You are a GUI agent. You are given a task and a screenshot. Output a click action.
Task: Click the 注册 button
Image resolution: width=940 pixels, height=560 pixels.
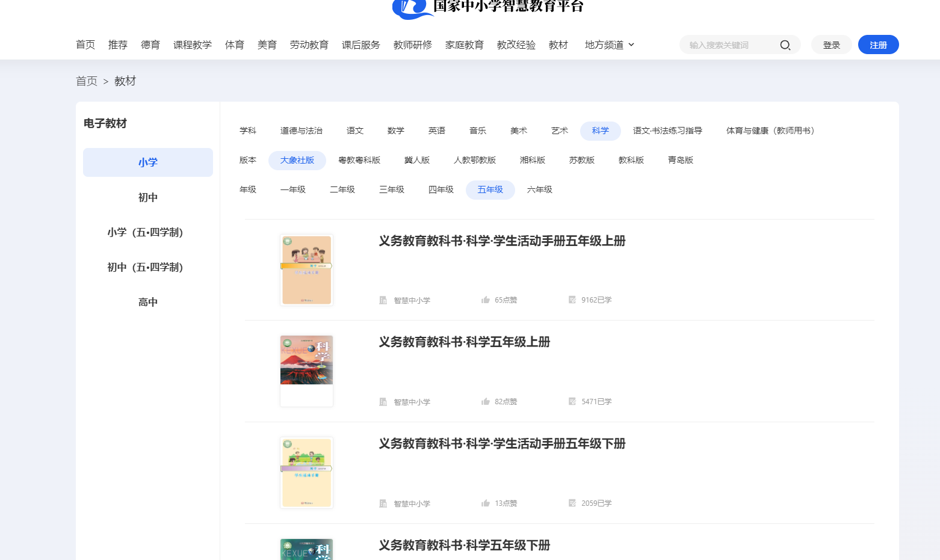tap(878, 44)
